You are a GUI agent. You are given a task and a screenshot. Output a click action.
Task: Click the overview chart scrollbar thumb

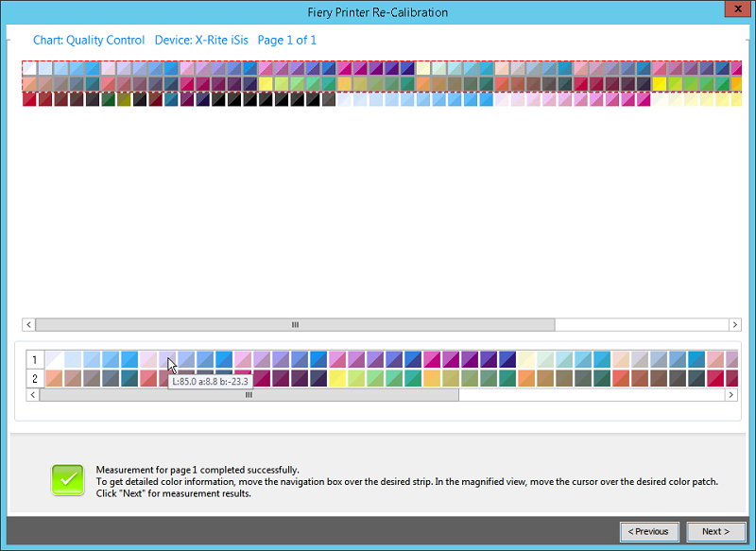[x=295, y=324]
